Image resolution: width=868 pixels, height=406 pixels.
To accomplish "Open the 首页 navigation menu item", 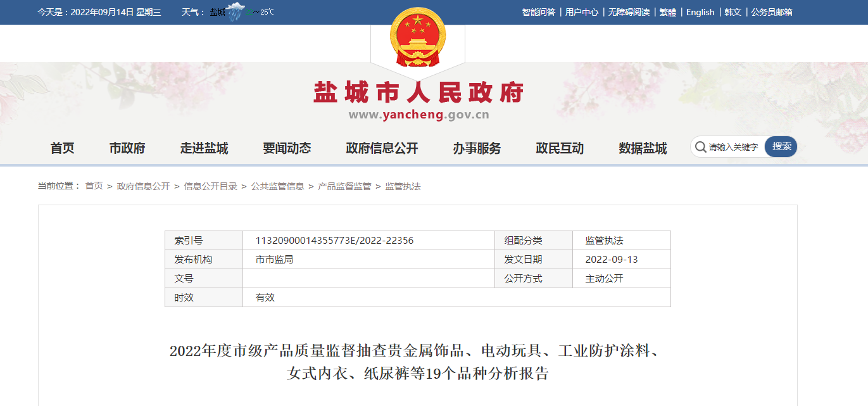I will 62,148.
